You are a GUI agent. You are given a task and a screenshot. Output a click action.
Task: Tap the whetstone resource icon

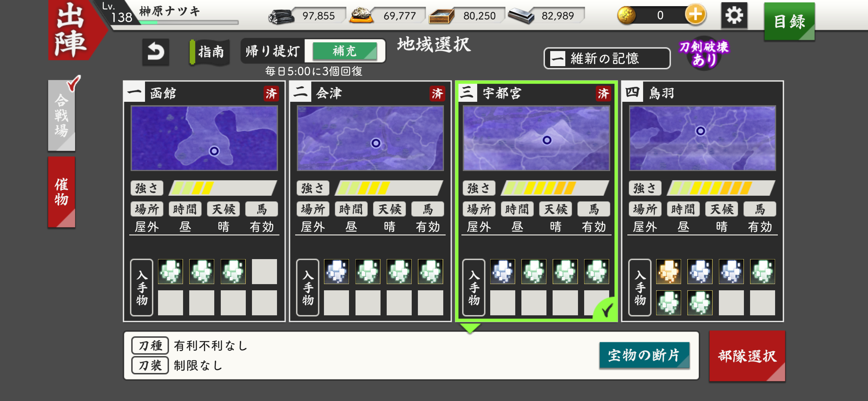tap(361, 16)
